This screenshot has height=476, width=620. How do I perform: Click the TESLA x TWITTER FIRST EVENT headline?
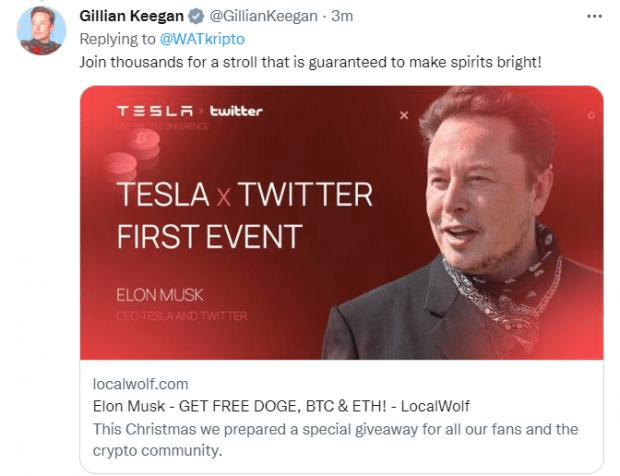(x=244, y=215)
